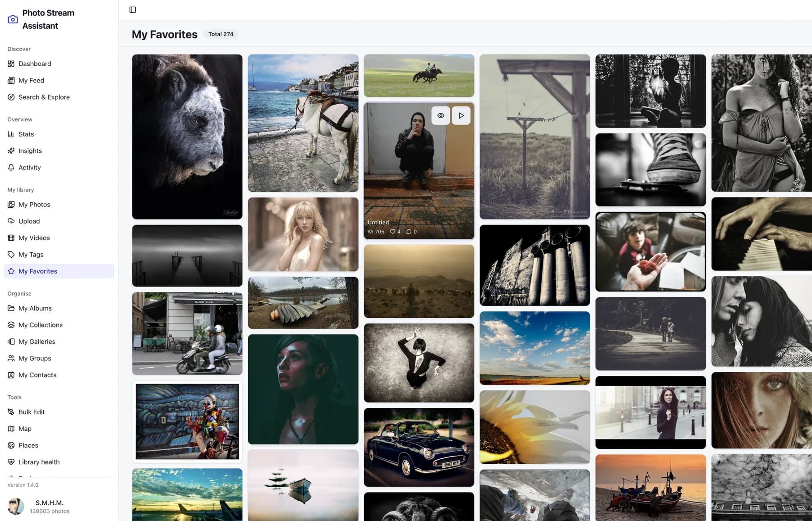
Task: Open Search & Explore
Action: click(59, 97)
